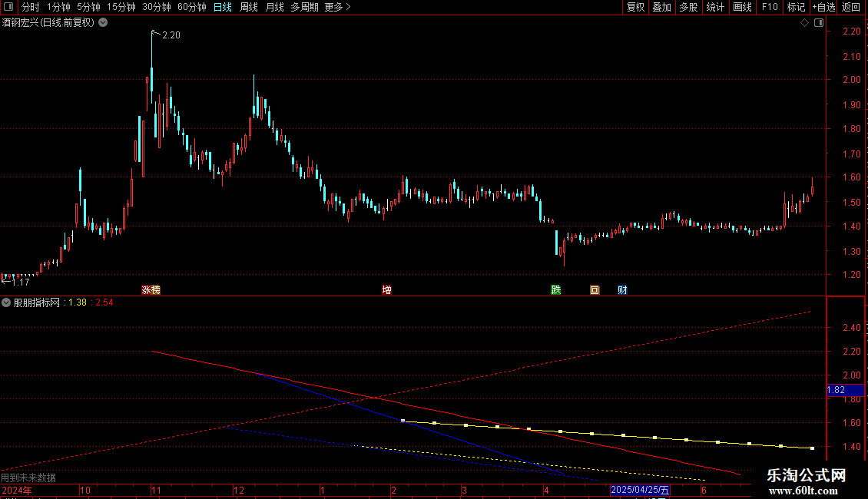Click the 返回 back button
Image resolution: width=868 pixels, height=499 pixels.
click(851, 7)
